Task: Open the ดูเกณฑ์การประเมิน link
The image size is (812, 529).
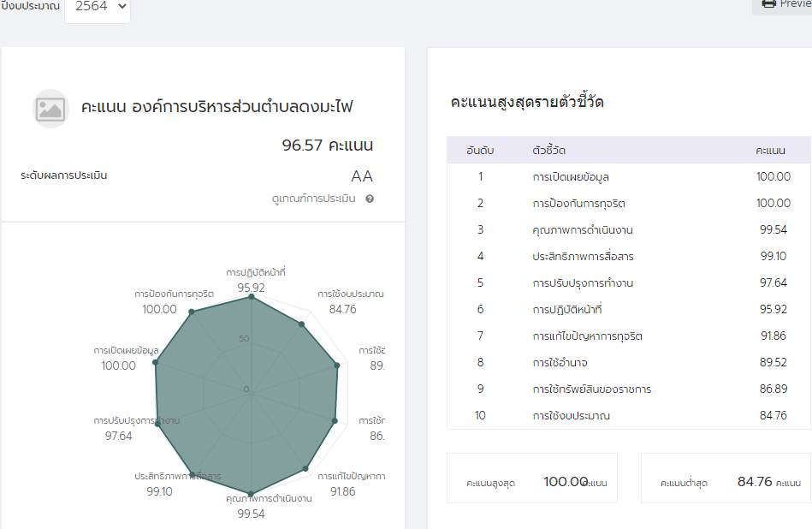Action: pyautogui.click(x=314, y=199)
